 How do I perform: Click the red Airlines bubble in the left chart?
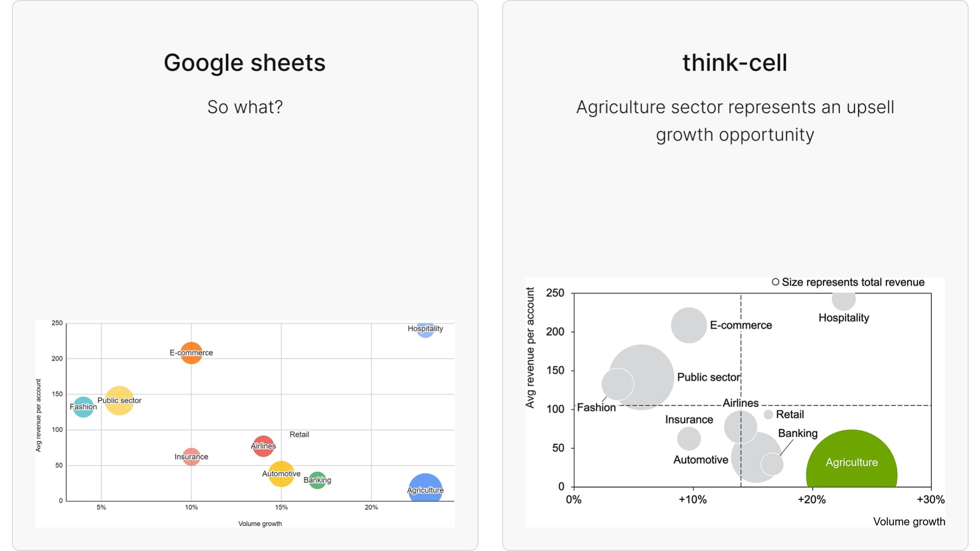(x=263, y=446)
